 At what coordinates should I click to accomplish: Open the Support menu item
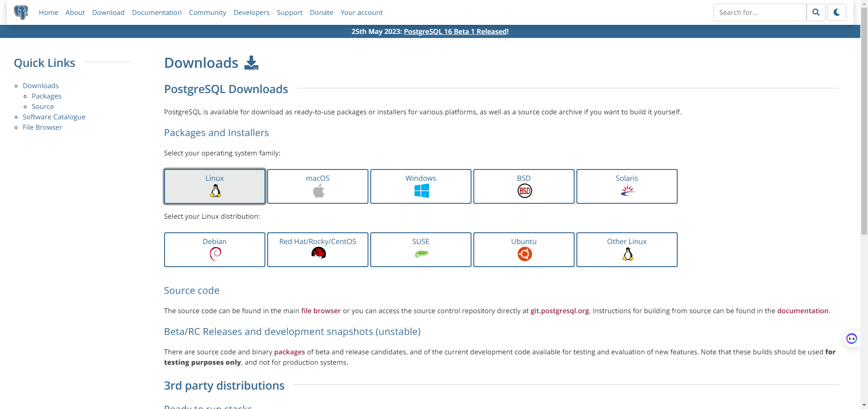(290, 13)
